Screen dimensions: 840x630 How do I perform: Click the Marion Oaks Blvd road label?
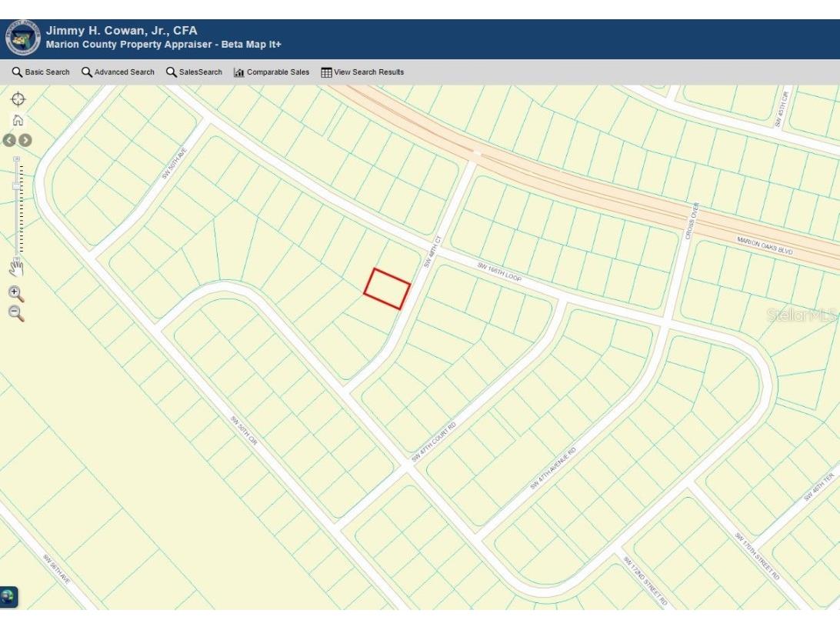[765, 246]
